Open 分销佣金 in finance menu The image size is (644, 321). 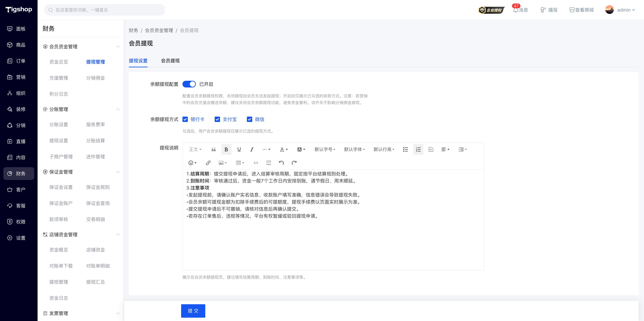click(x=95, y=78)
